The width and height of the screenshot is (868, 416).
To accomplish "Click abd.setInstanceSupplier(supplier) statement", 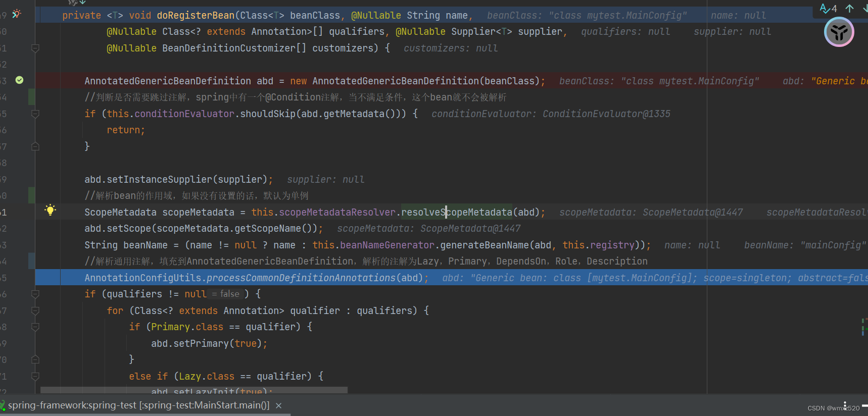I will (179, 179).
